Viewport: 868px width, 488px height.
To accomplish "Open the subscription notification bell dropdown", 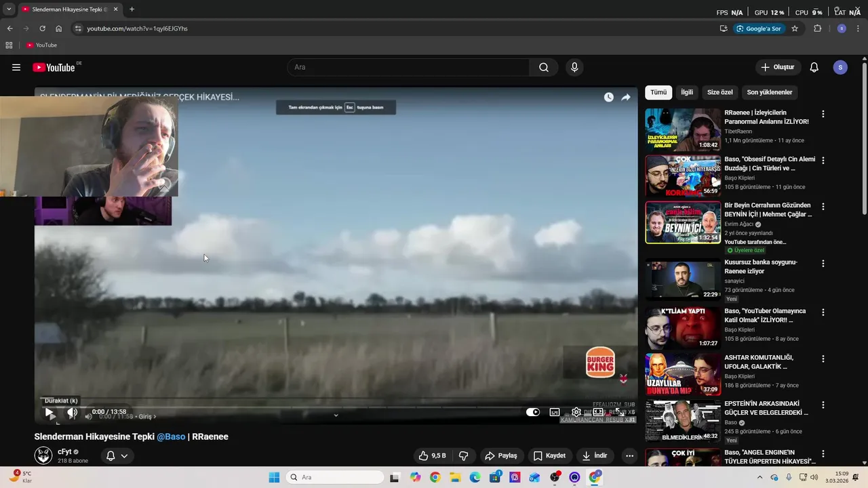I will [117, 455].
